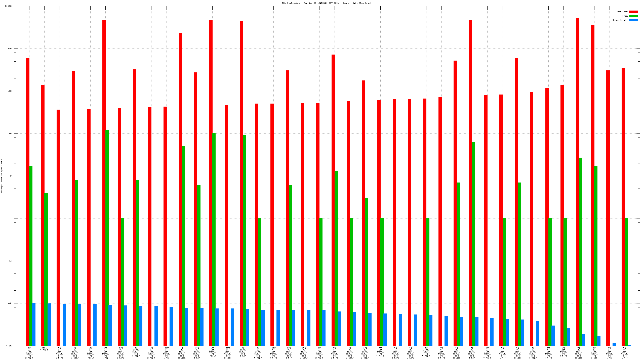Image resolution: width=644 pixels, height=362 pixels.
Task: Click the green Spam legend swatch
Action: (633, 16)
